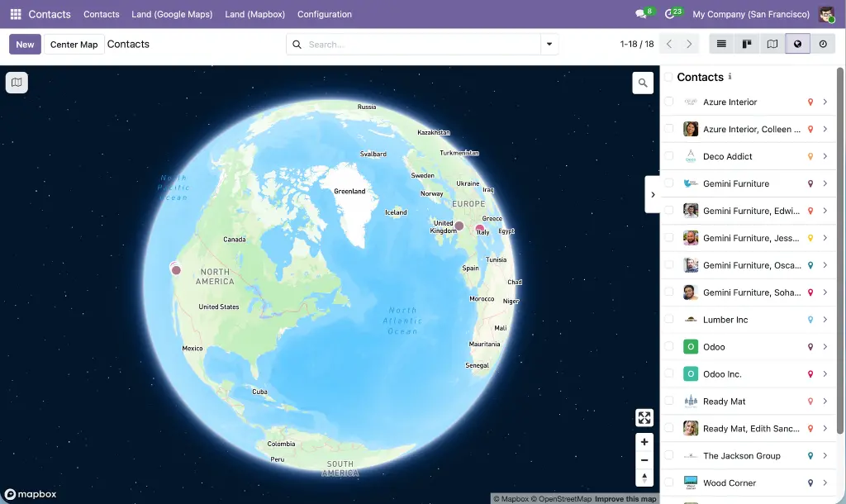Open the search options dropdown arrow

(549, 45)
